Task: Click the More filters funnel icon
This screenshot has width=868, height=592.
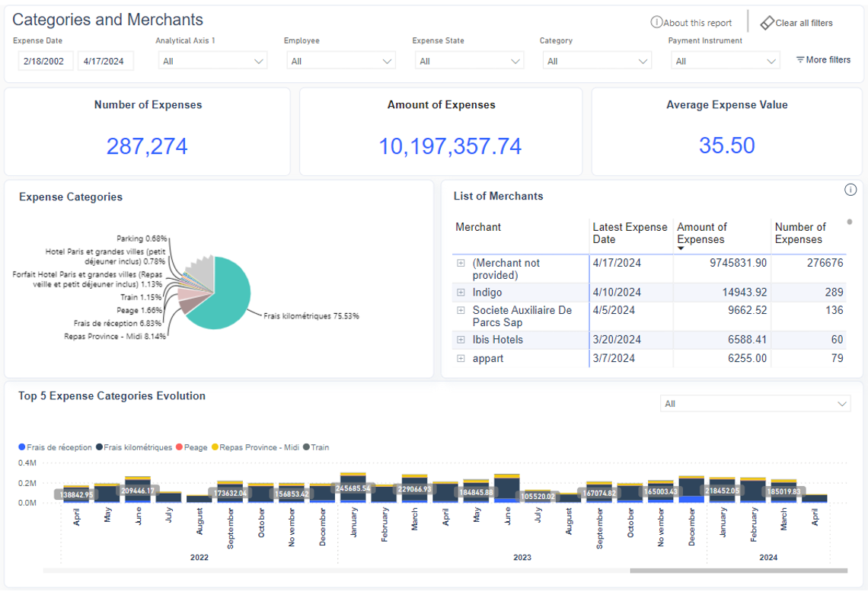Action: click(x=800, y=59)
